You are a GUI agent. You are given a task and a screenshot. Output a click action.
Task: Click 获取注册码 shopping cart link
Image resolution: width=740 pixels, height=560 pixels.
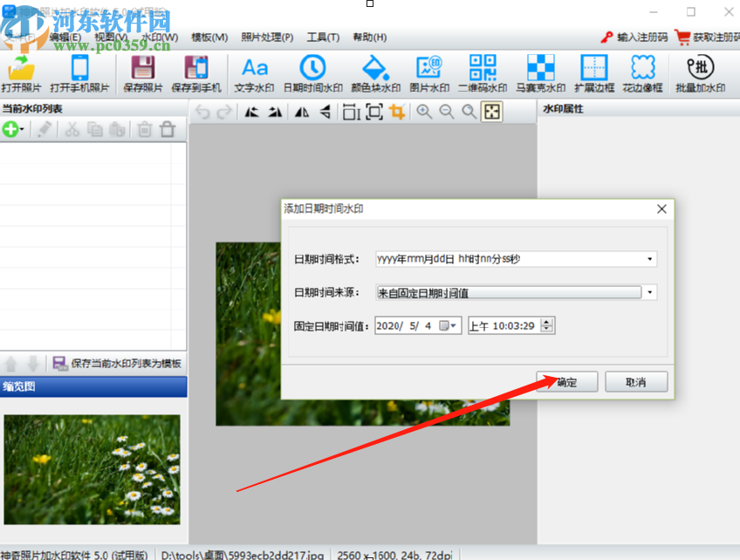[708, 38]
